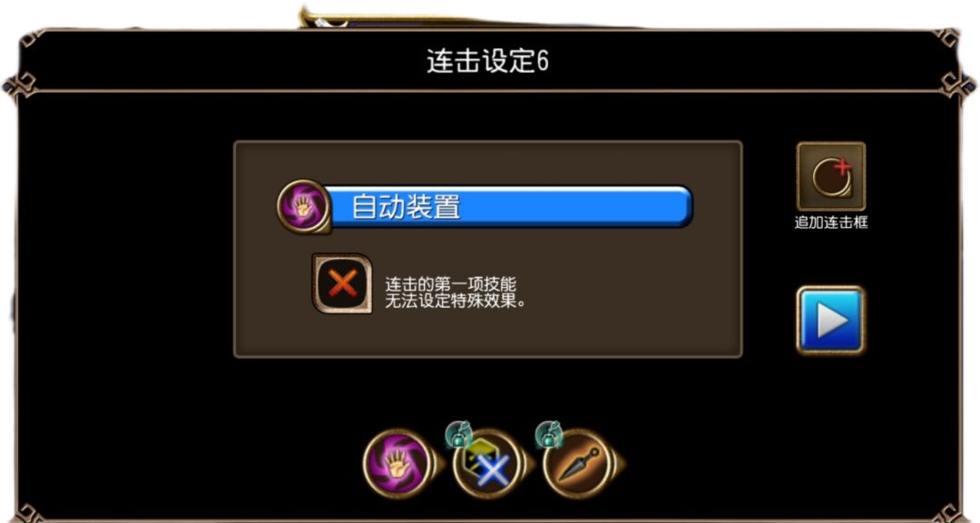Toggle the orange X special effect box
Viewport: 980px width, 523px height.
coord(342,283)
